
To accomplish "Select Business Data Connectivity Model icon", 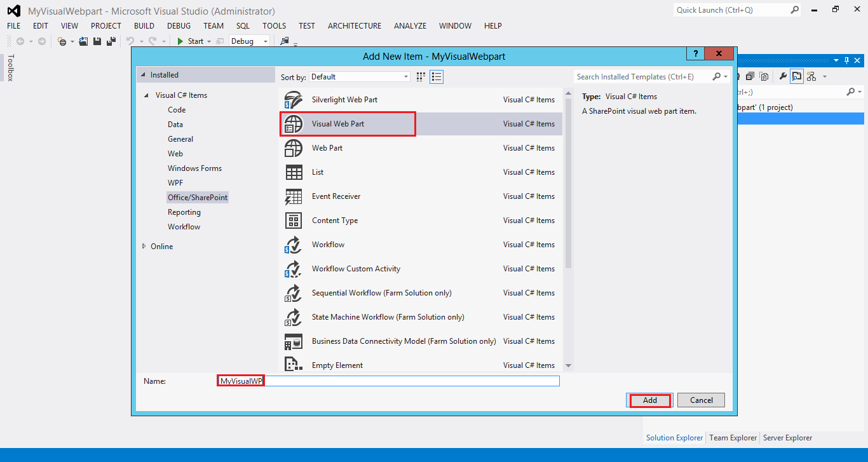I will [x=293, y=341].
